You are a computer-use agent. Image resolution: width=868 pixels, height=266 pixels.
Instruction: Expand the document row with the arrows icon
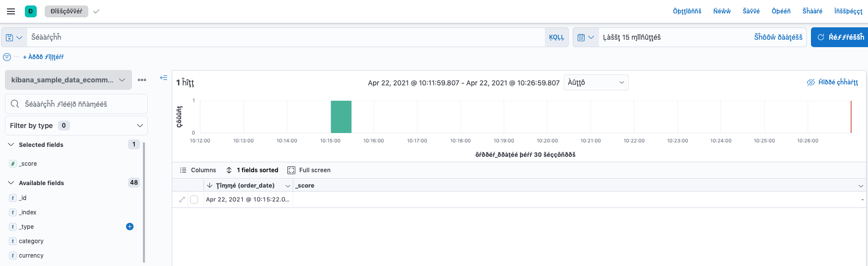[x=182, y=199]
